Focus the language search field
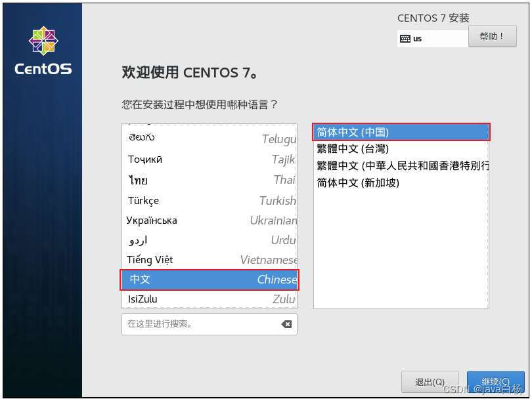 click(210, 324)
